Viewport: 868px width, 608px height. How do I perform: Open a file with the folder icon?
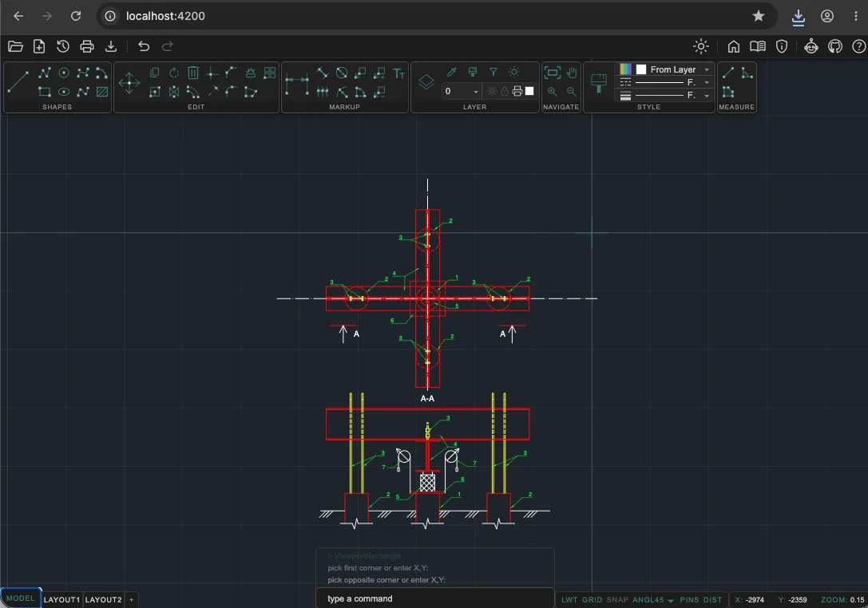(15, 46)
